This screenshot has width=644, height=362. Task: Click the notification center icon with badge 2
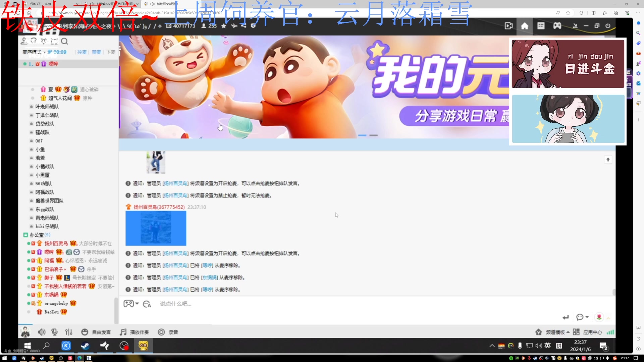(604, 346)
